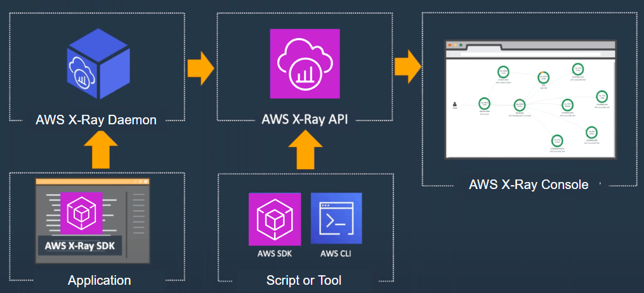This screenshot has width=644, height=293.
Task: Click the Client person icon in service map
Action: [x=455, y=104]
